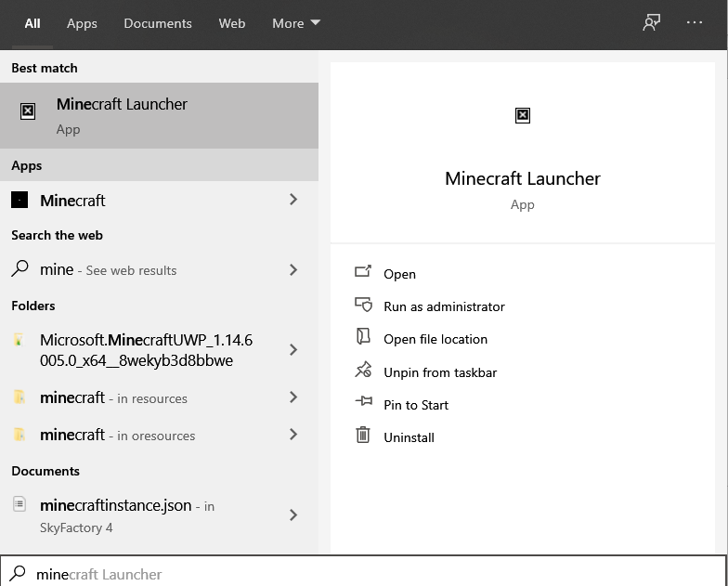Select 'minecraft - in oresources' folder
The image size is (728, 586).
160,435
